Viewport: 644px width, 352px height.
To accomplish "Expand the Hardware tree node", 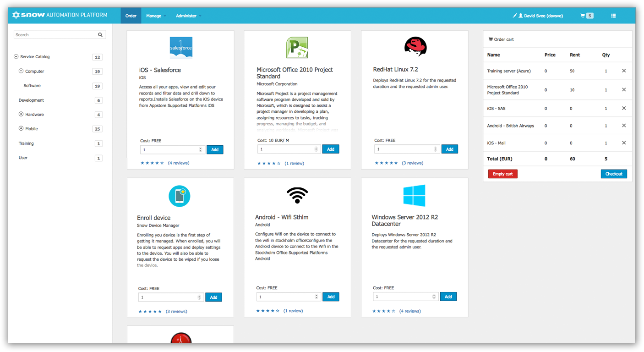I will point(21,114).
